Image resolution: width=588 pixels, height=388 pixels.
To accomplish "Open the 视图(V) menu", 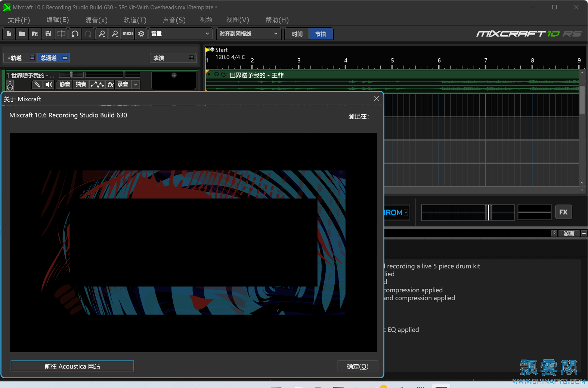I will (x=238, y=20).
